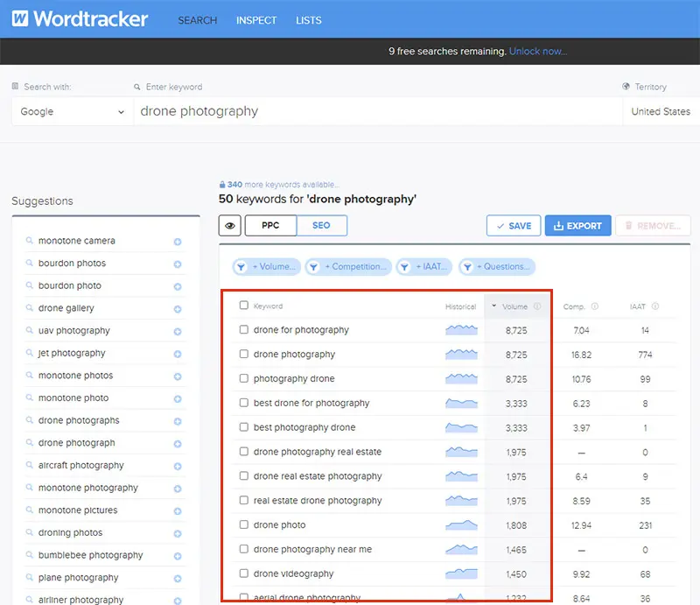700x605 pixels.
Task: Click the Volume column info icon
Action: pyautogui.click(x=537, y=306)
